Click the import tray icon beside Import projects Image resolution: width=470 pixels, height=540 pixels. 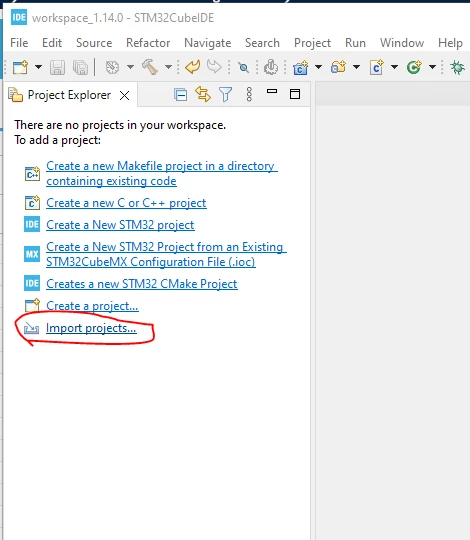click(x=31, y=329)
